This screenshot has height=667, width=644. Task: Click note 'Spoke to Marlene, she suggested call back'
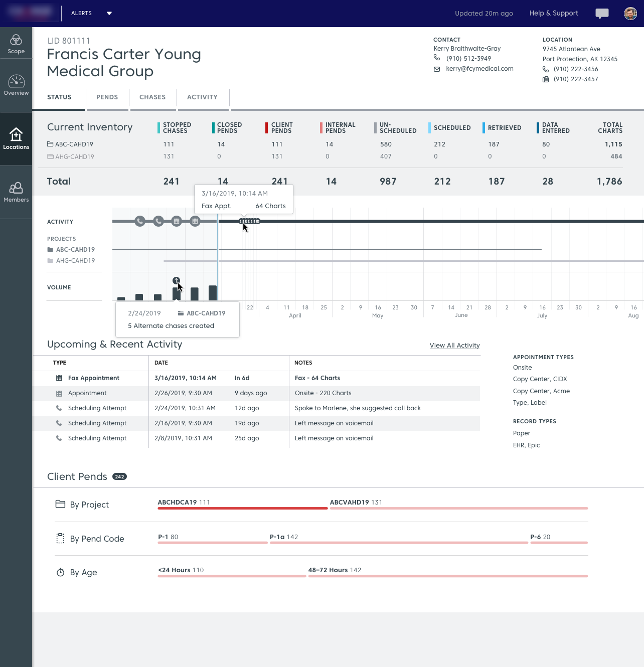click(x=358, y=408)
